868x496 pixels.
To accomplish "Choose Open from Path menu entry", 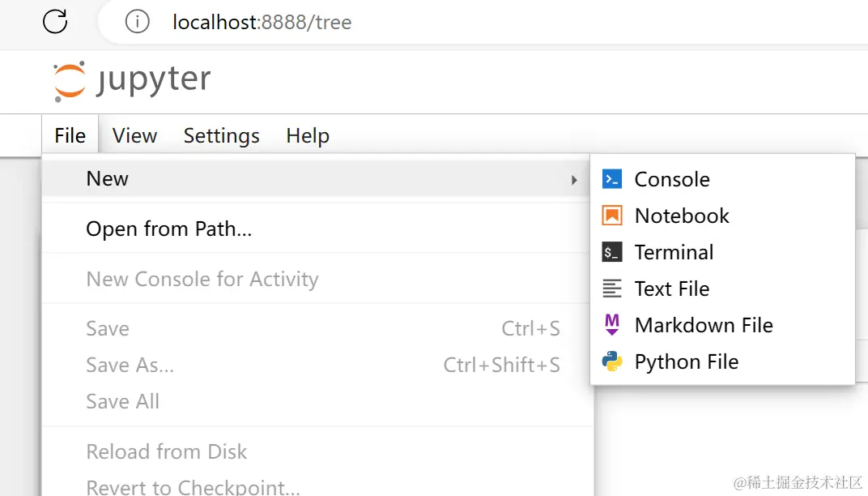I will point(168,229).
